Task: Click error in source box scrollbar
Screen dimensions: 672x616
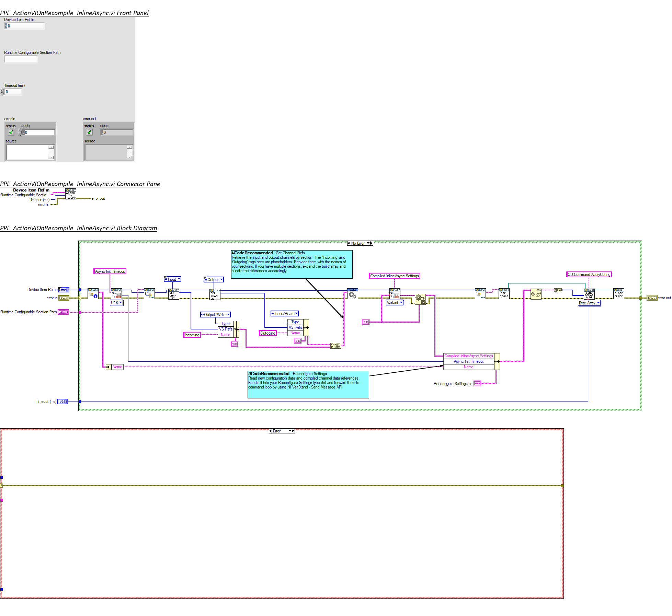Action: pyautogui.click(x=51, y=152)
